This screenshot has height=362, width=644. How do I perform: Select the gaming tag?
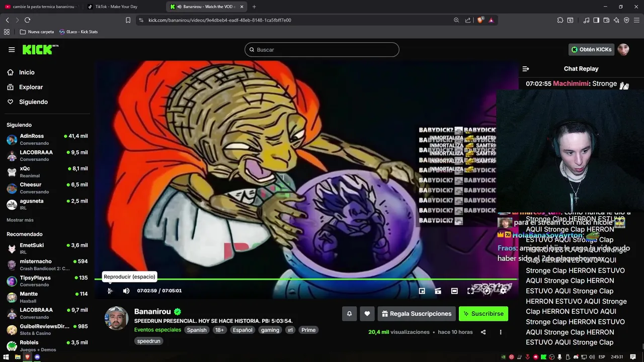(270, 330)
